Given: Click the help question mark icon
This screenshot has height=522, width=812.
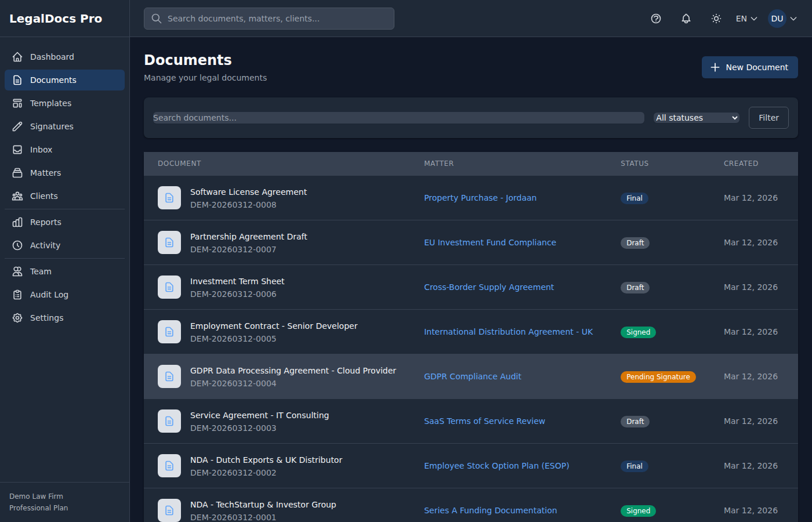Looking at the screenshot, I should pos(656,19).
